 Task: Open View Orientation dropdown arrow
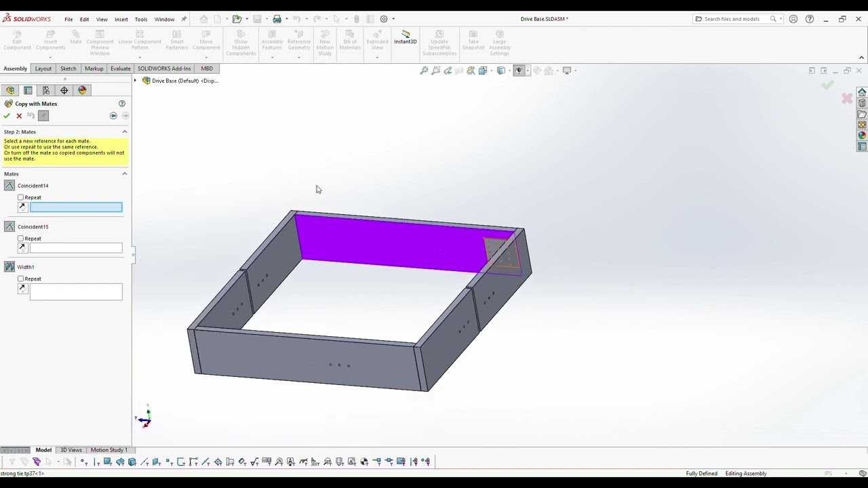[x=490, y=70]
